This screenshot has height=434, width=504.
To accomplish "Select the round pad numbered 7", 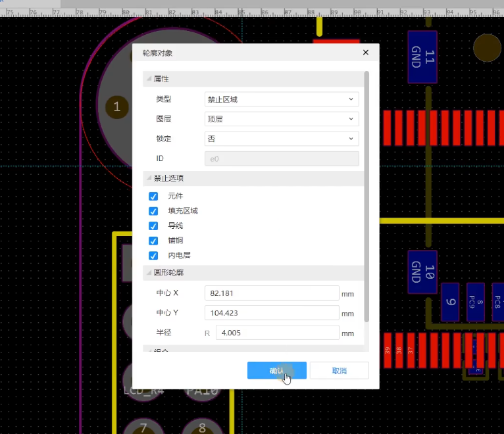I will [x=143, y=427].
